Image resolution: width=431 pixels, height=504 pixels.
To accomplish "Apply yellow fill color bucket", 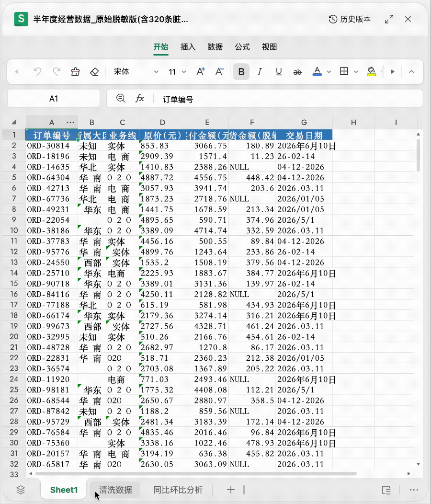I will pos(372,72).
